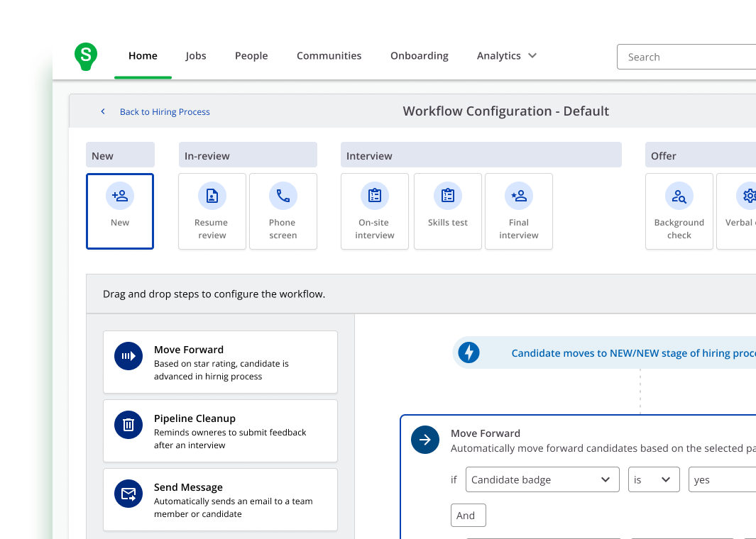Go to the Jobs tab
Viewport: 756px width, 539px height.
[x=196, y=56]
